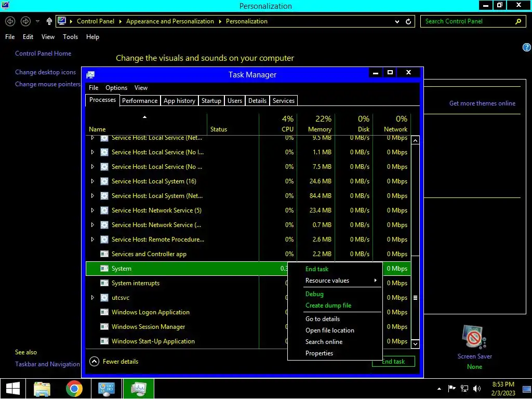
Task: Open Control Panel Home link
Action: (43, 54)
